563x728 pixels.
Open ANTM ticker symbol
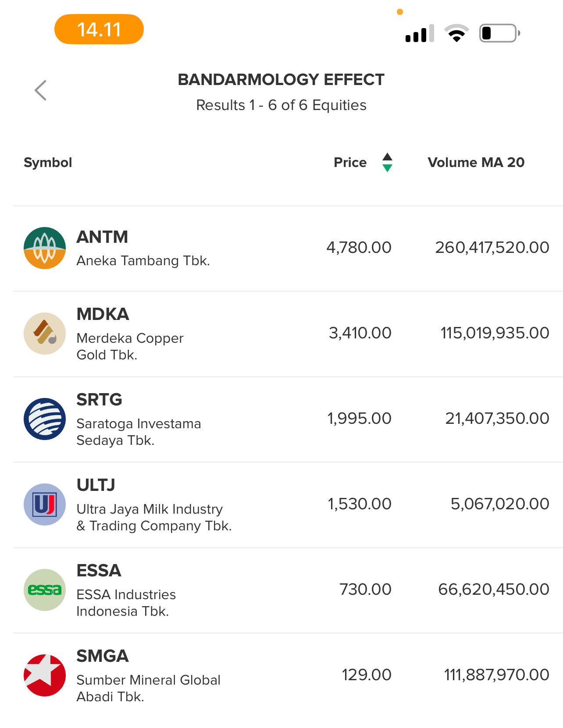coord(102,237)
